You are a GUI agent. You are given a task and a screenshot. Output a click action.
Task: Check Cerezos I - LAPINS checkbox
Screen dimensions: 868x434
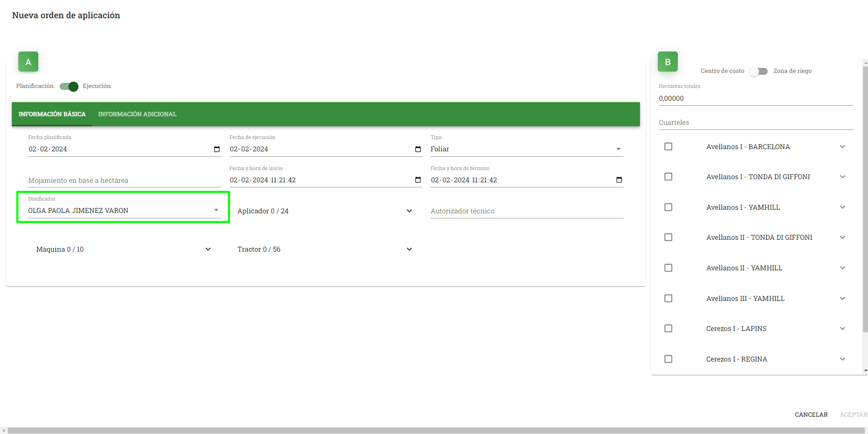pyautogui.click(x=668, y=328)
